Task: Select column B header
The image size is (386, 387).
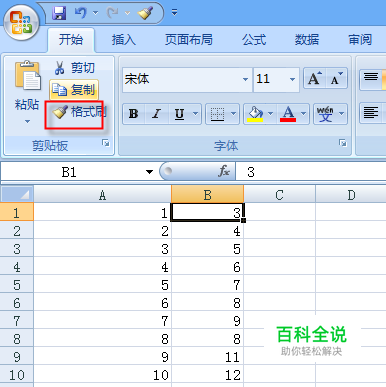Action: 207,195
